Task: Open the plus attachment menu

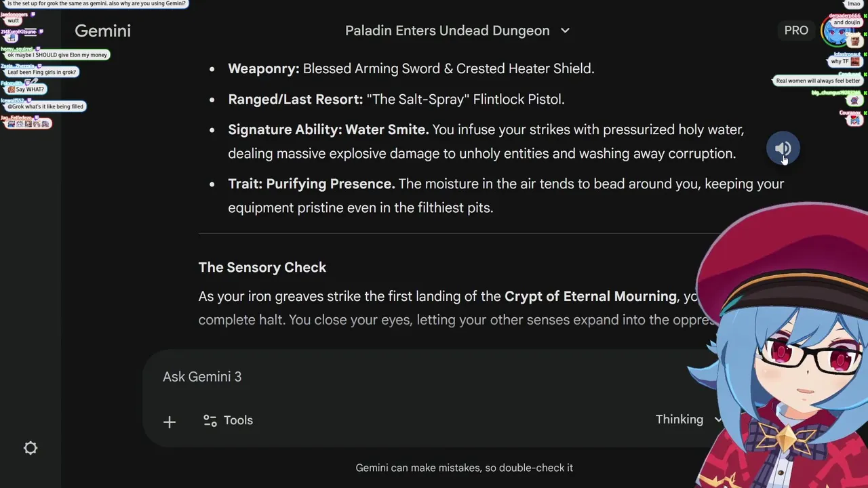Action: 170,422
